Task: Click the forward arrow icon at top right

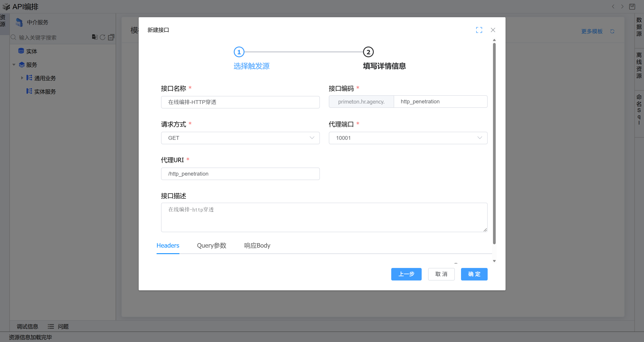Action: coord(622,6)
